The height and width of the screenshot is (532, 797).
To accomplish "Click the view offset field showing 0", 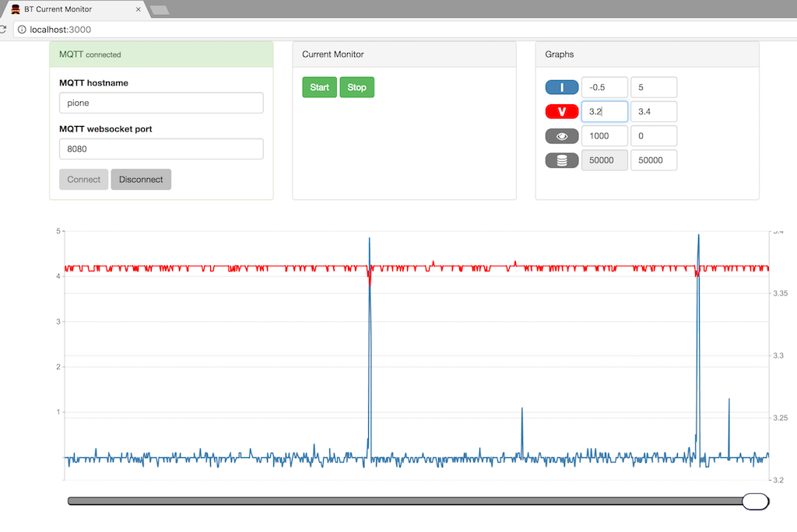I will coord(654,136).
